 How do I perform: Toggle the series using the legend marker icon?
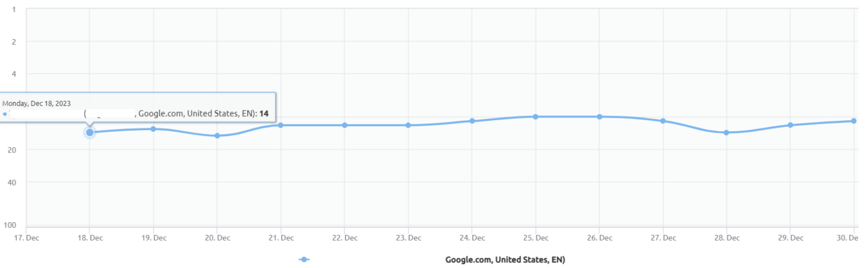(x=304, y=260)
